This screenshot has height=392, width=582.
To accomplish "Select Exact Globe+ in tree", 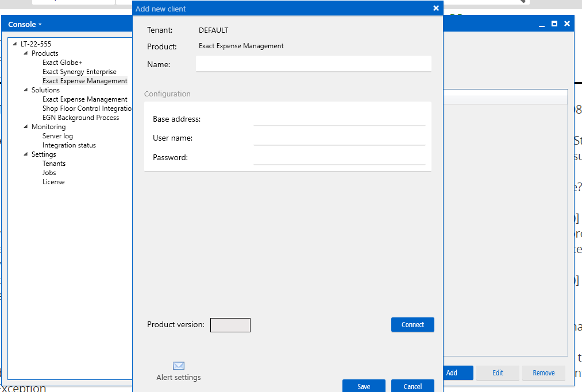I will point(62,63).
